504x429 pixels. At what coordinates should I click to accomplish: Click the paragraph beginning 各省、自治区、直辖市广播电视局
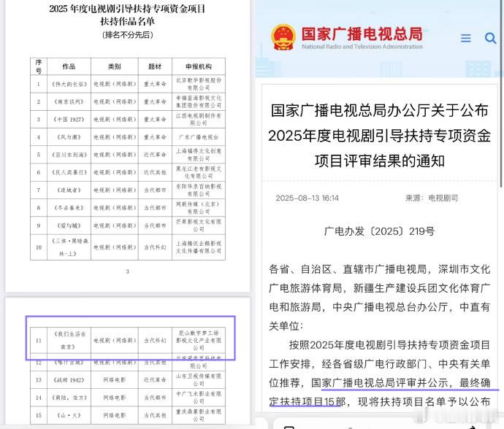pyautogui.click(x=379, y=298)
